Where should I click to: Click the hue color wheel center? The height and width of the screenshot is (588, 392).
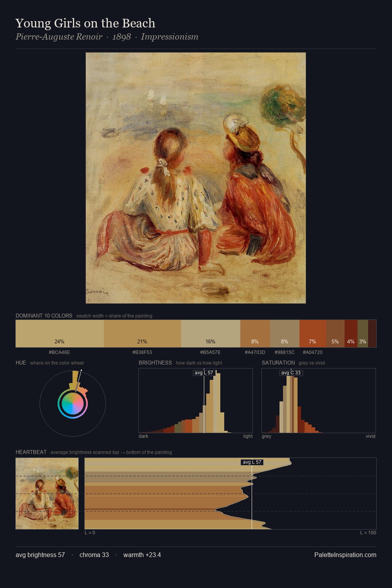click(x=73, y=404)
